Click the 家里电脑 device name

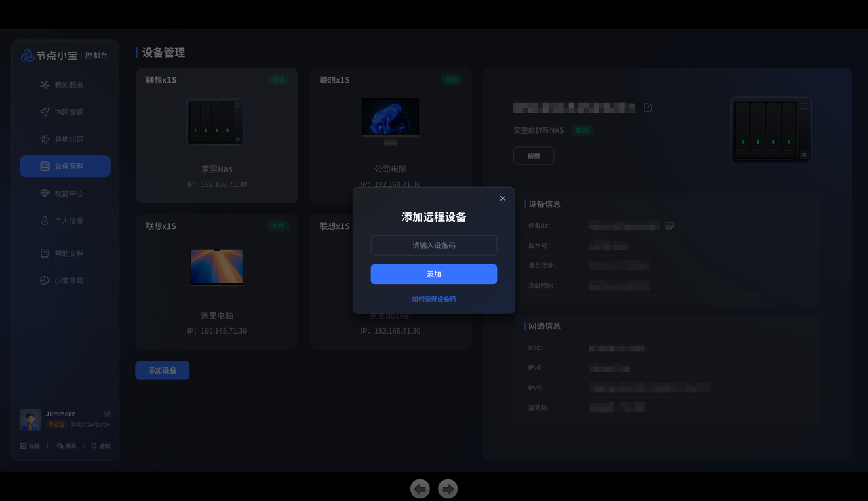click(217, 315)
